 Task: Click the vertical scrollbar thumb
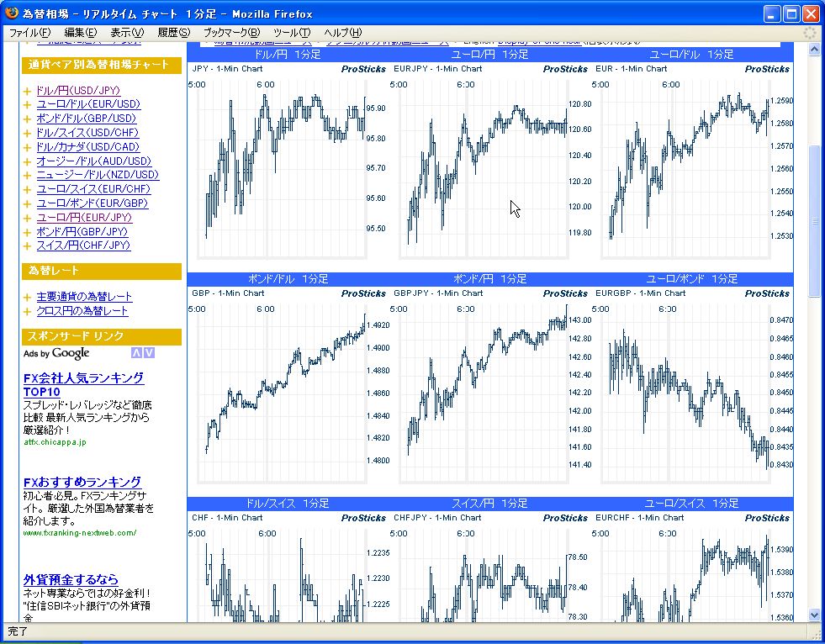tap(814, 221)
